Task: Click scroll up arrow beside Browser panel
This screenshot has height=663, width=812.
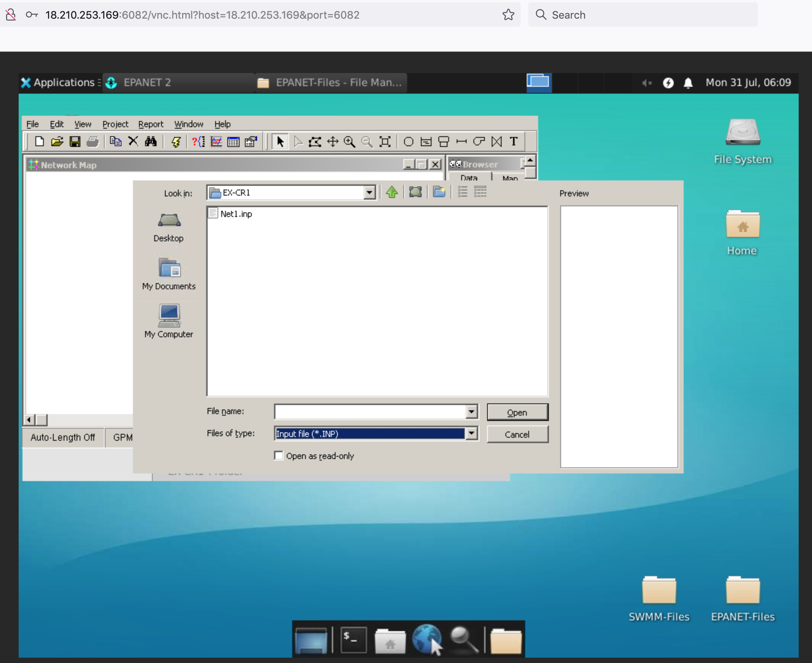Action: point(531,160)
